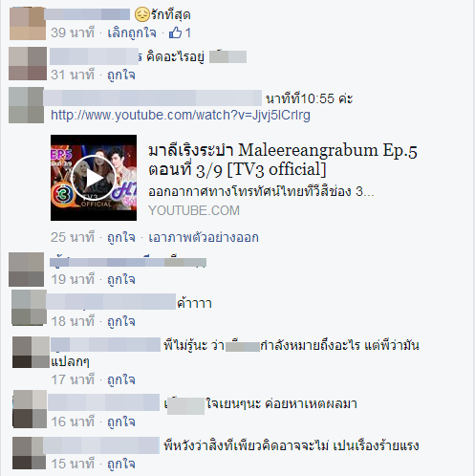Like the 18 นาที comment
475x476 pixels.
[x=121, y=322]
